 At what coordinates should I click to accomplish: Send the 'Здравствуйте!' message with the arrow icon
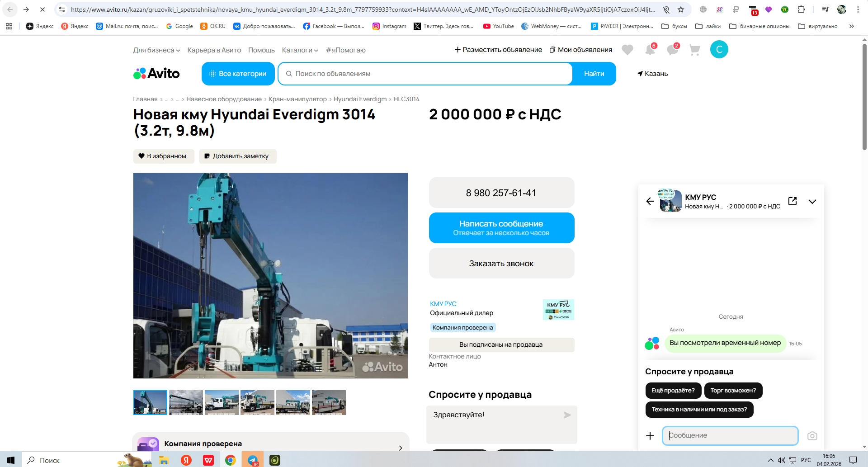tap(567, 415)
